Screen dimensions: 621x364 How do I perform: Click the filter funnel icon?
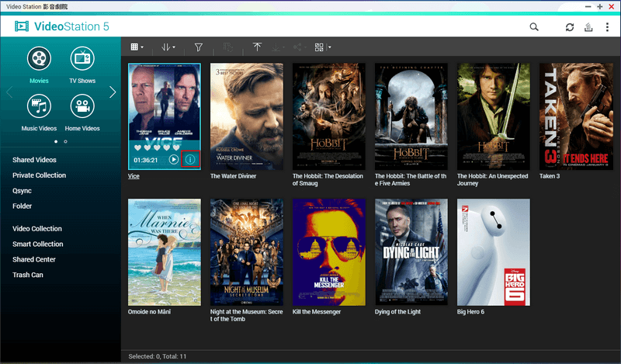click(199, 47)
